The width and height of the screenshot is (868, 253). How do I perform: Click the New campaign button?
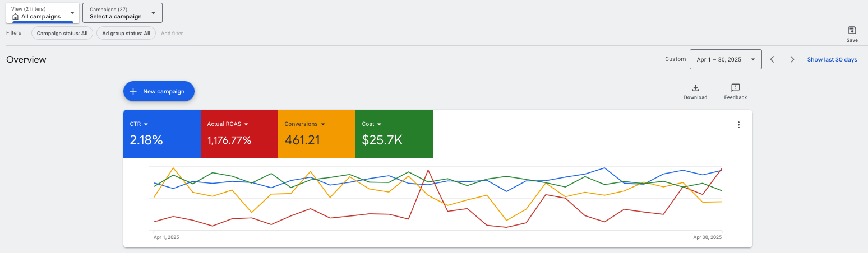coord(159,91)
